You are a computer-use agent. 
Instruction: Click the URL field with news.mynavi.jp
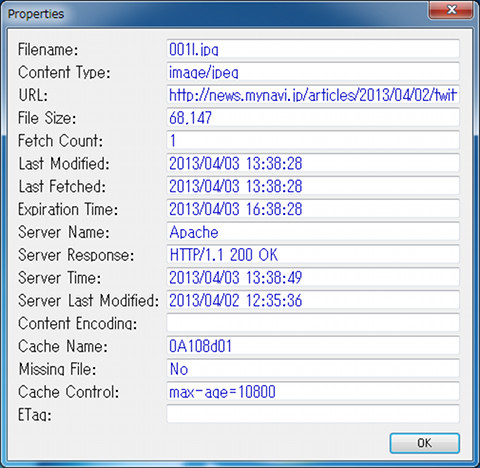[313, 95]
